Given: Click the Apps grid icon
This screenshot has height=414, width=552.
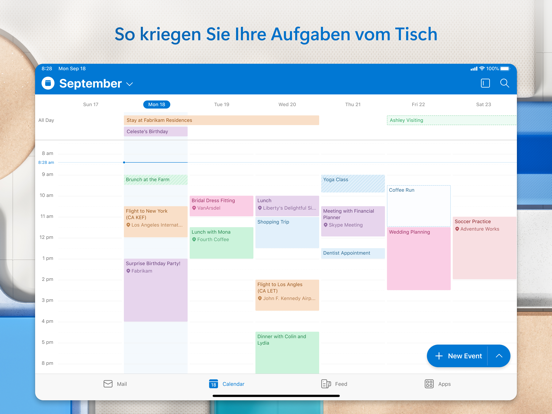Looking at the screenshot, I should 429,384.
